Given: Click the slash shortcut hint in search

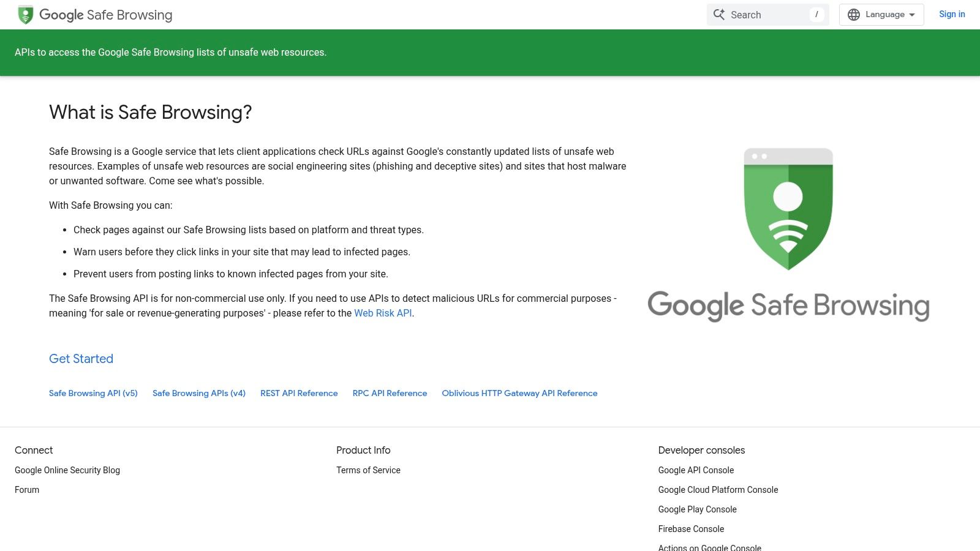Looking at the screenshot, I should [x=816, y=15].
